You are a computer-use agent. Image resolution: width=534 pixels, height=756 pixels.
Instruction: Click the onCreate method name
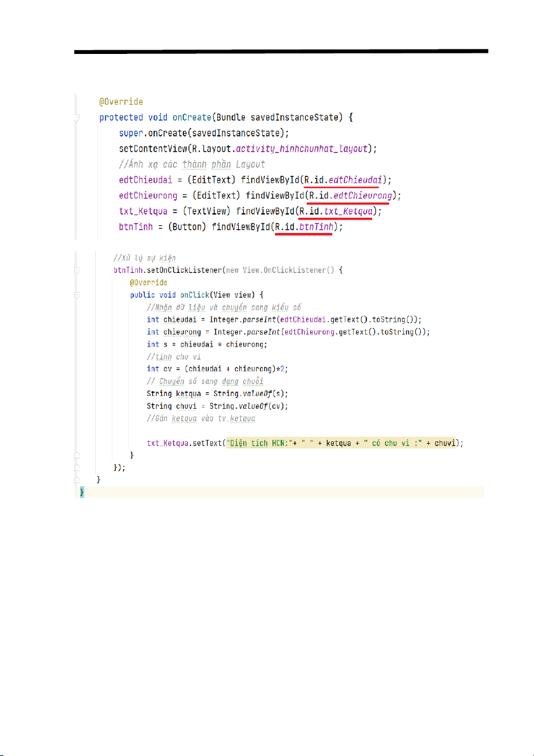click(192, 117)
